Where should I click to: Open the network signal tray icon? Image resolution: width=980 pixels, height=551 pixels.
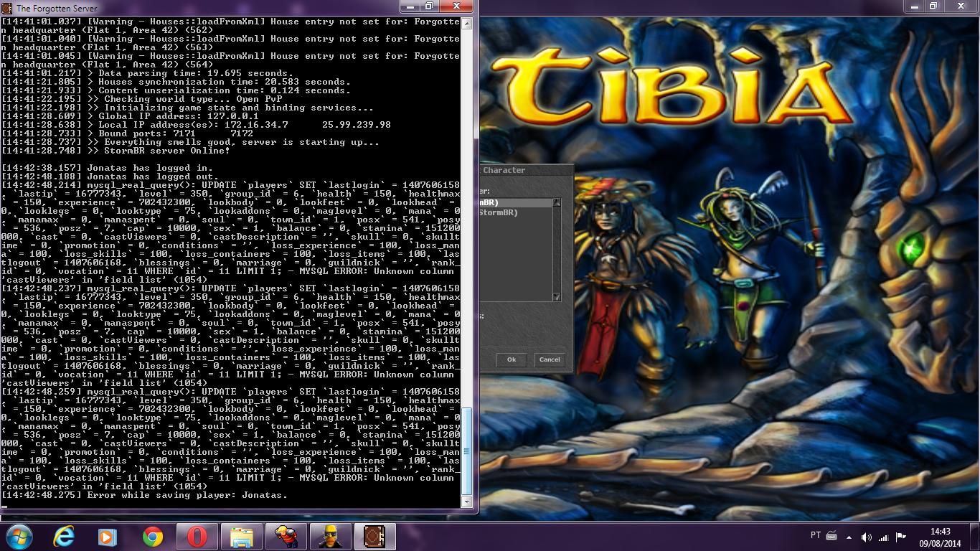[x=884, y=537]
